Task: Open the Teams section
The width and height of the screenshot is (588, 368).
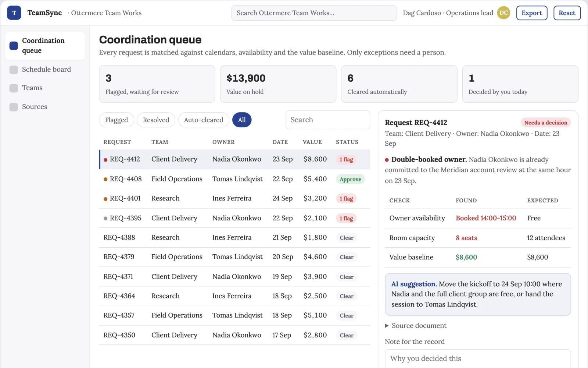Action: [x=45, y=88]
